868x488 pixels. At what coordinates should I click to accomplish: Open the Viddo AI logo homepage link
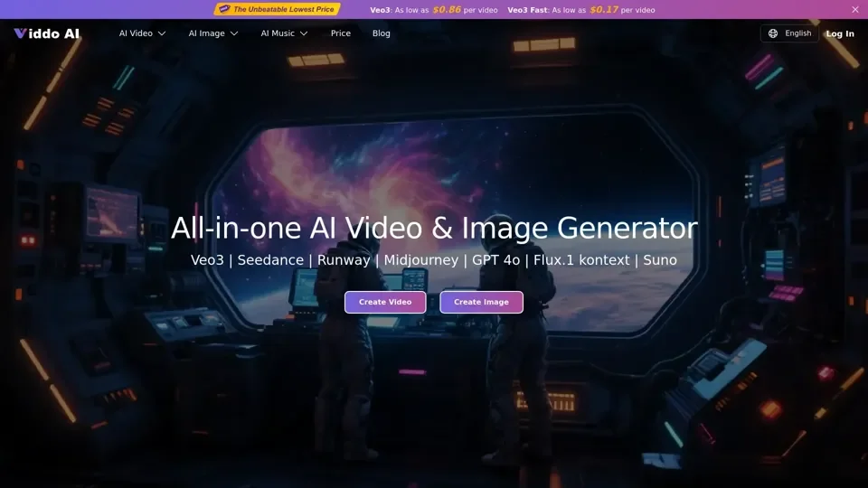tap(47, 33)
